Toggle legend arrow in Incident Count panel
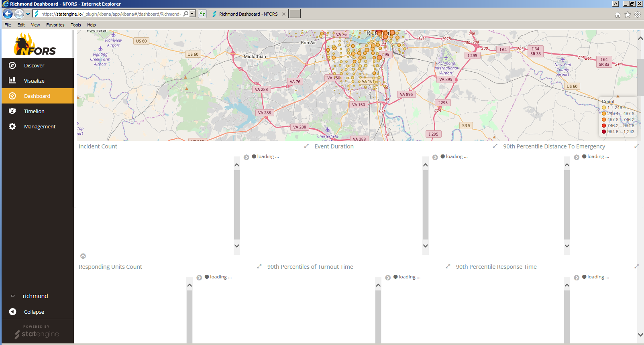This screenshot has width=644, height=345. [247, 157]
